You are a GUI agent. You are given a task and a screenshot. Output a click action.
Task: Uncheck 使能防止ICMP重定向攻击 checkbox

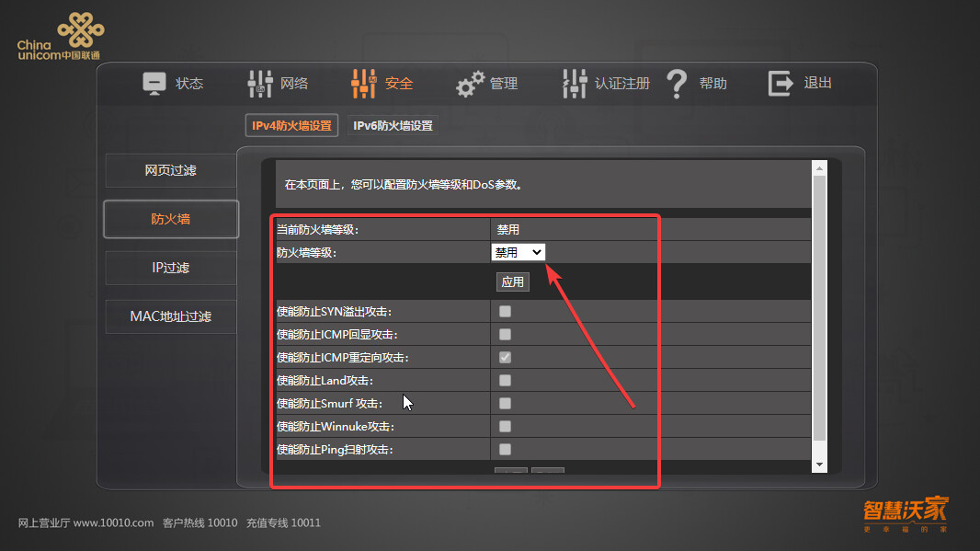[x=505, y=357]
